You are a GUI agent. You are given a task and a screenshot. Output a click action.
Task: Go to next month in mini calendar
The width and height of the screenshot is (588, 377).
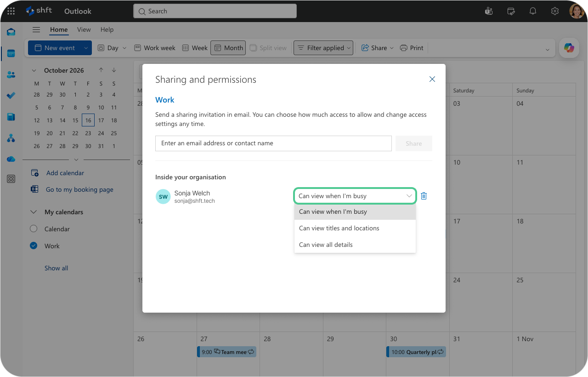(114, 70)
